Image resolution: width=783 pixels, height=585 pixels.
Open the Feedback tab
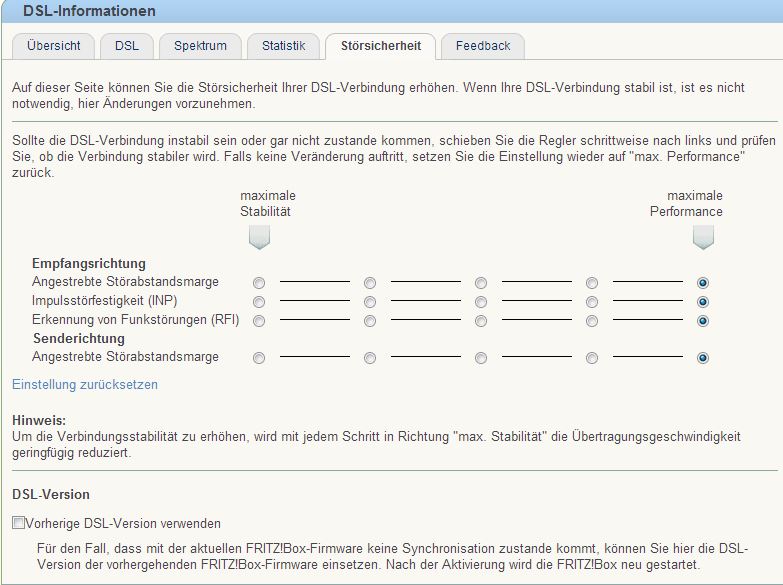point(483,46)
